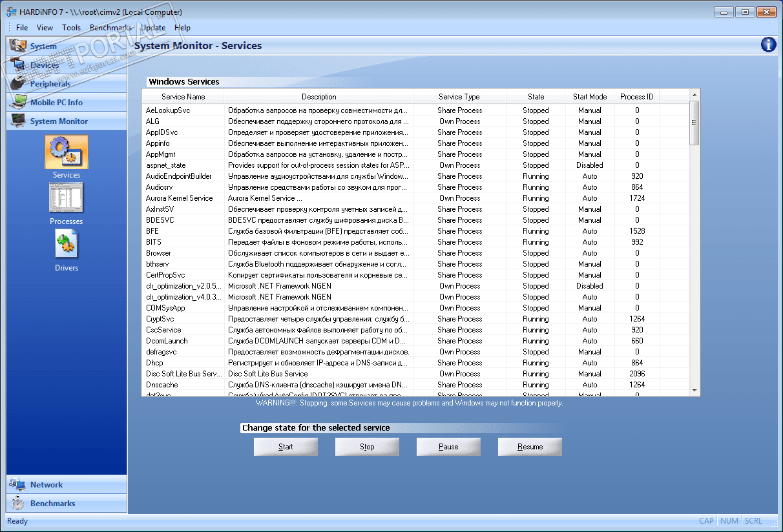
Task: Expand the Peripherals sidebar section
Action: pyautogui.click(x=67, y=83)
